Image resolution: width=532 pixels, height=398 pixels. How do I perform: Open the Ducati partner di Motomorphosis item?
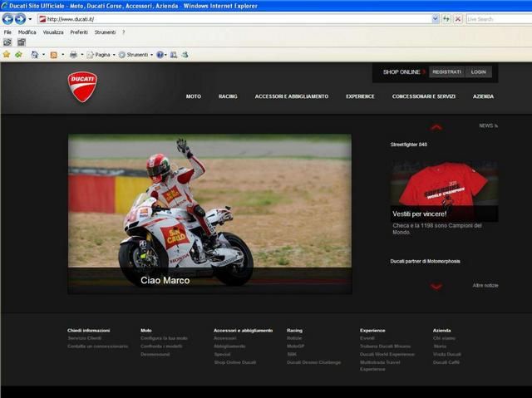click(x=425, y=262)
